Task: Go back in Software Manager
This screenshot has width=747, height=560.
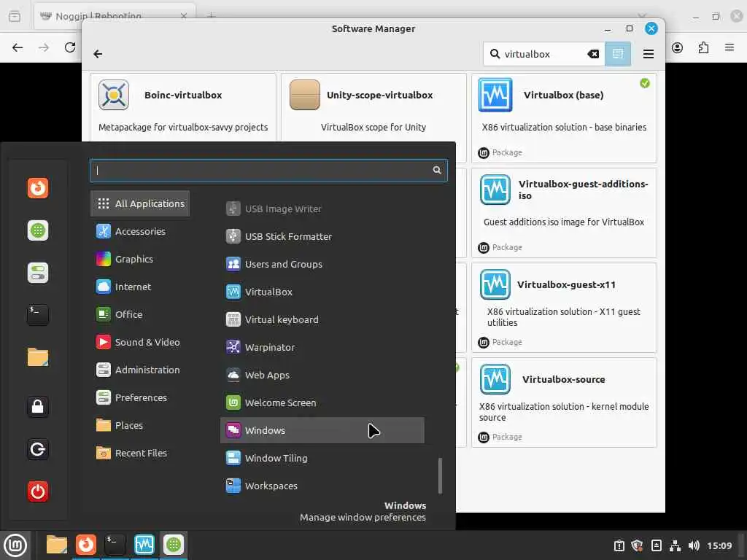Action: pos(98,54)
